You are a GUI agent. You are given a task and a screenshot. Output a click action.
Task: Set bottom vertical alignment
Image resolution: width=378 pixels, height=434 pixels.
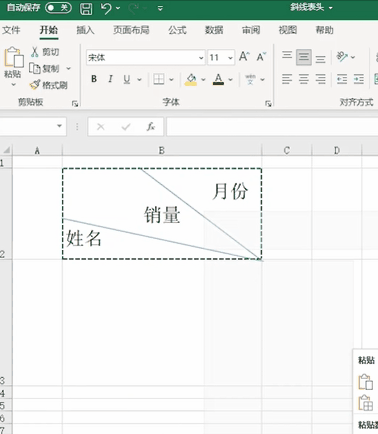point(320,59)
